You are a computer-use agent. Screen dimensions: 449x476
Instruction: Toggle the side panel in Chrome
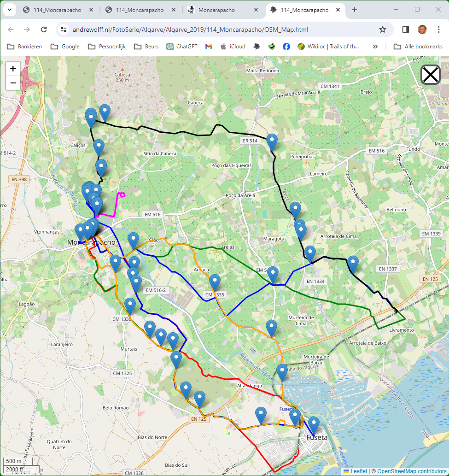click(405, 29)
